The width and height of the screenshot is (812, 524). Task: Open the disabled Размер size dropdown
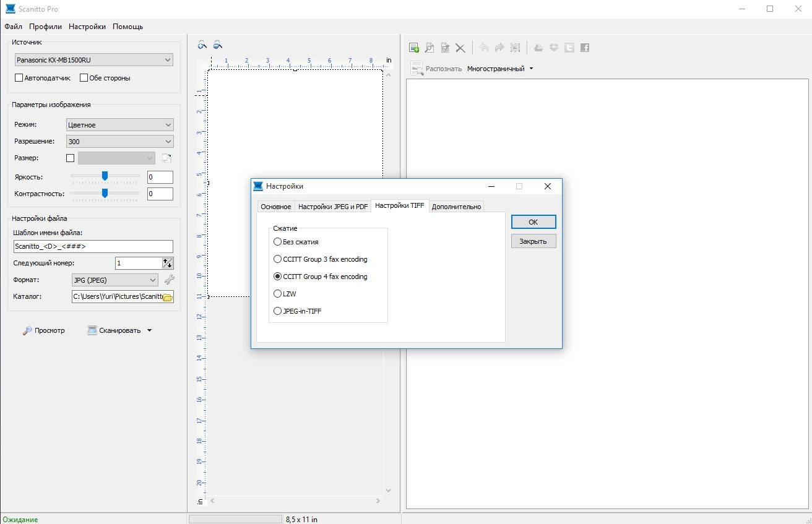click(116, 158)
